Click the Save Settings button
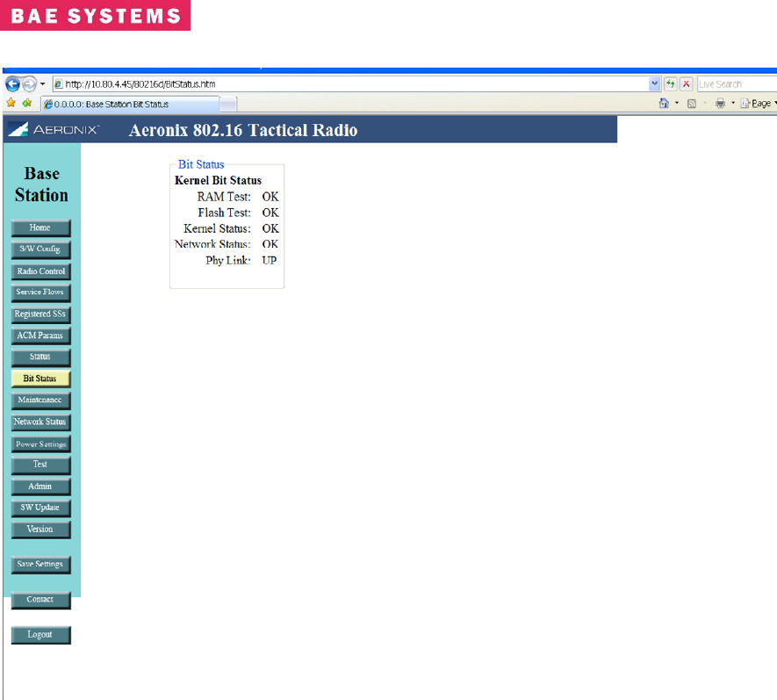777x700 pixels. [40, 565]
